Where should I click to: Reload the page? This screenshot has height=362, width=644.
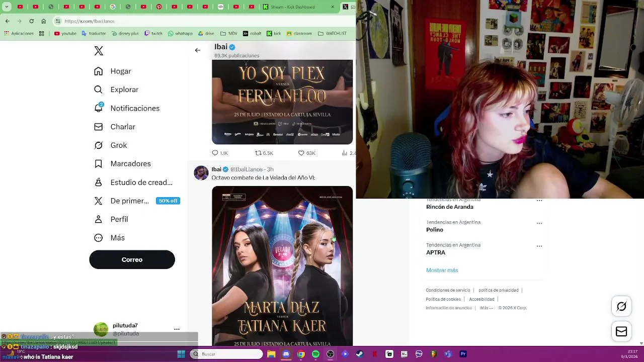pos(31,21)
